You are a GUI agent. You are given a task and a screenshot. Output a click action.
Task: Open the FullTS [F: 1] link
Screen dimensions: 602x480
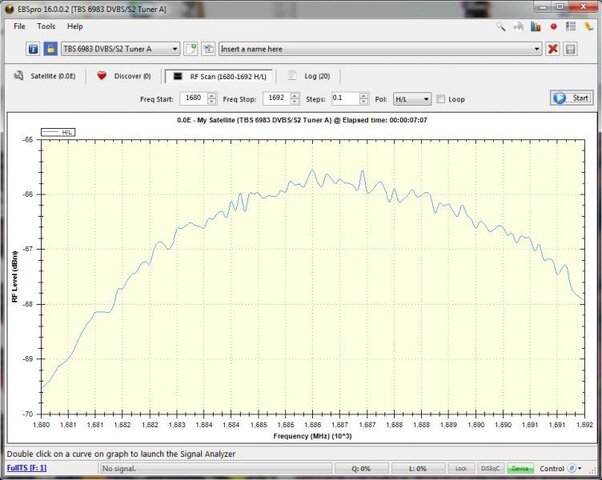pos(26,468)
